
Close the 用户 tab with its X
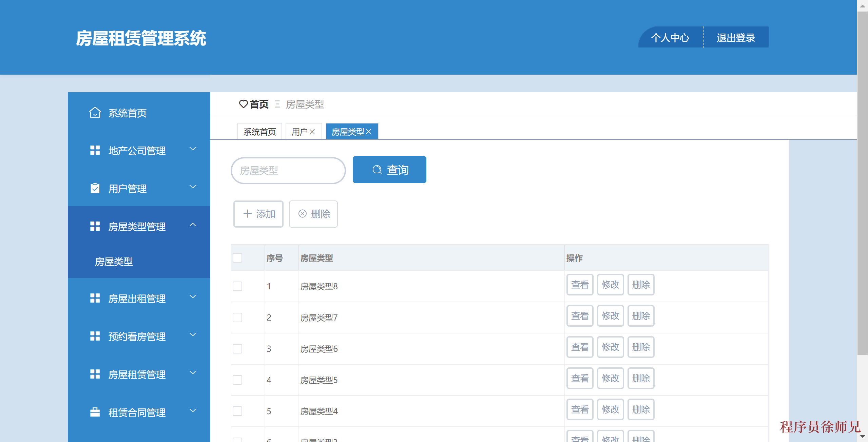(312, 132)
